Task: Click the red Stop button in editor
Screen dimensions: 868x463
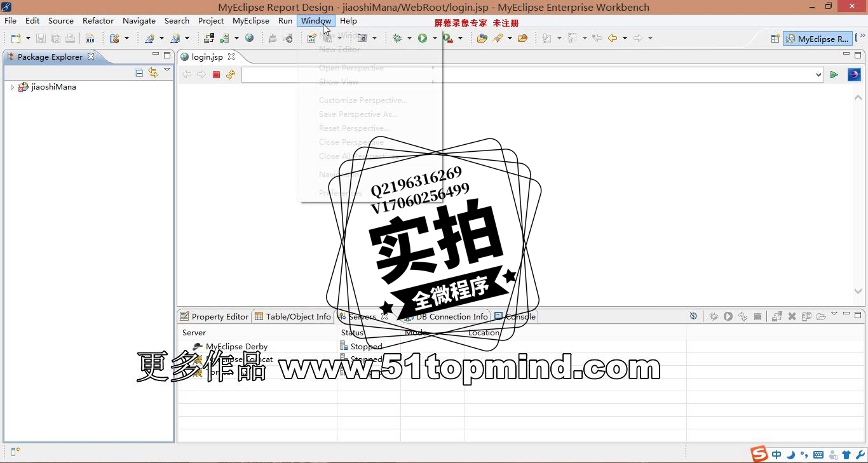Action: (216, 75)
